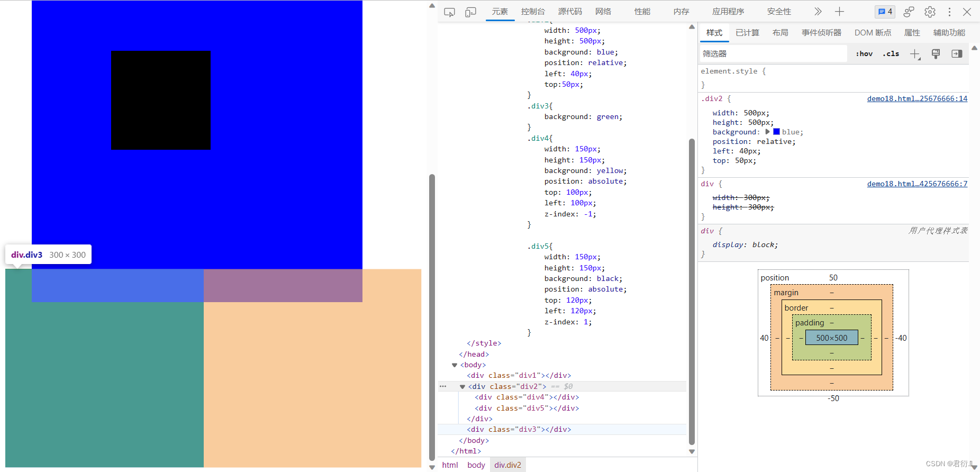980x472 pixels.
Task: Select html in the breadcrumb bar
Action: pyautogui.click(x=450, y=465)
